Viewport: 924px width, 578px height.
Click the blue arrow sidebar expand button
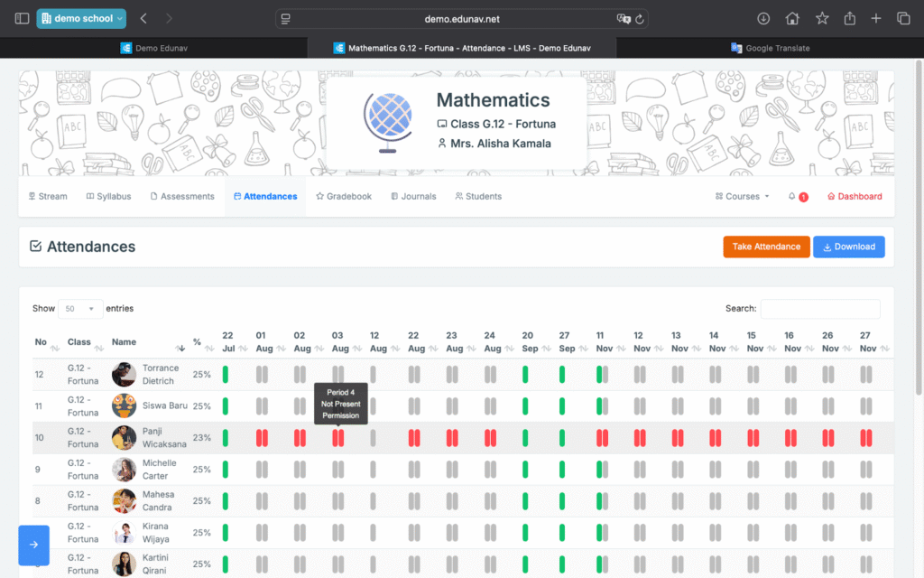(x=33, y=545)
